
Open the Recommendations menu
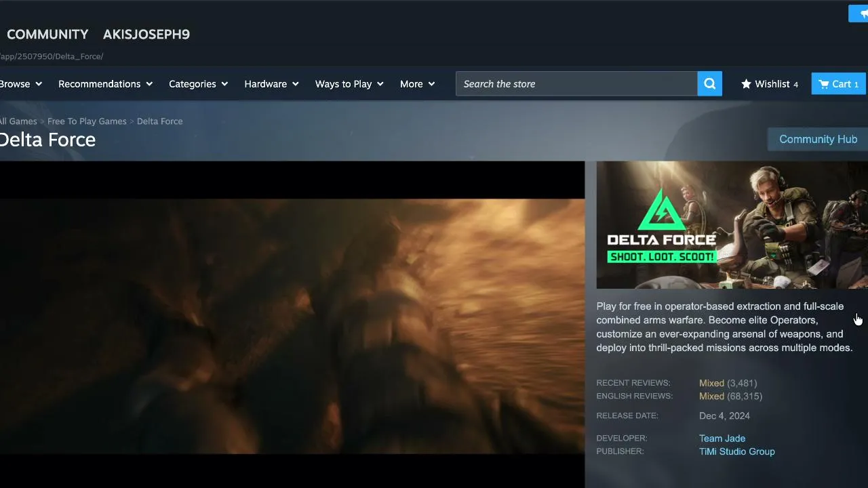tap(105, 84)
